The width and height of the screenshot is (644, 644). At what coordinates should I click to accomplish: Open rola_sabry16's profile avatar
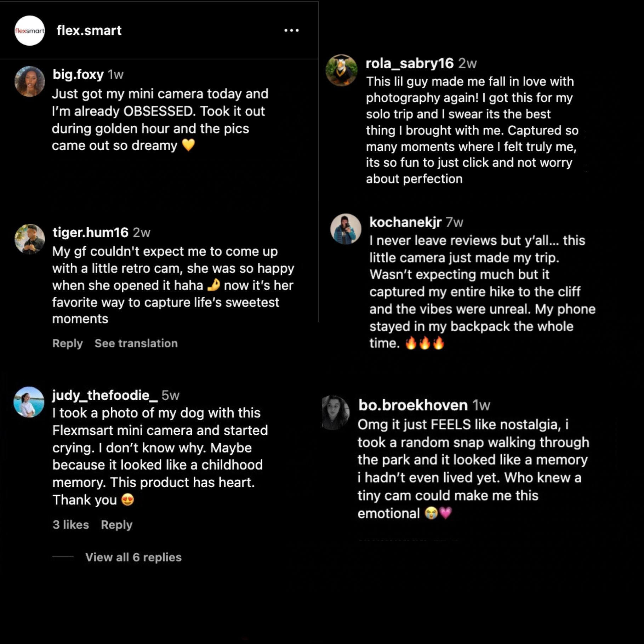(x=341, y=70)
